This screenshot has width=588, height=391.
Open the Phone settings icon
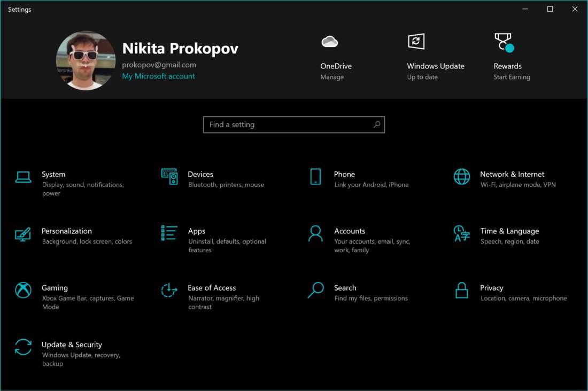[315, 177]
